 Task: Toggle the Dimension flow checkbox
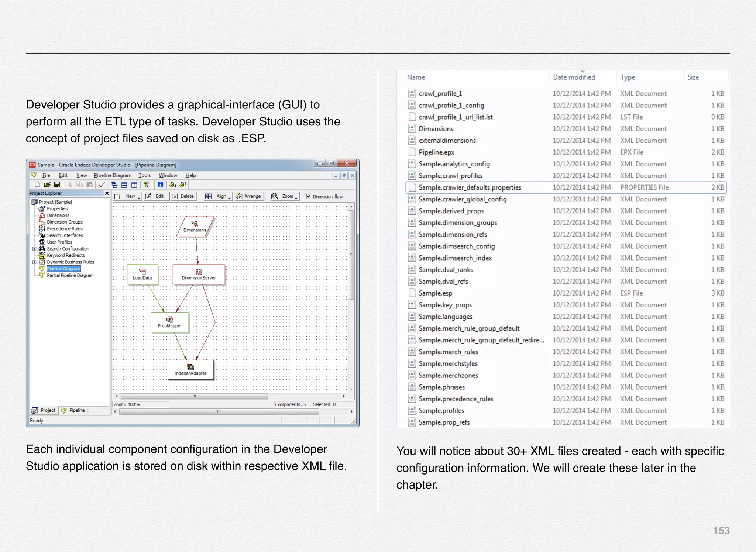tap(308, 196)
